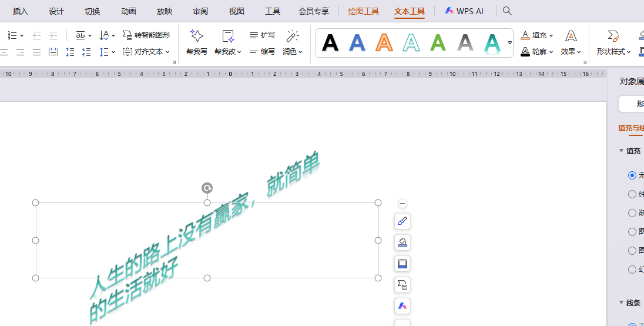Screen dimensions: 644x326
Task: Select the already-checked fill radio option
Action: pos(632,175)
